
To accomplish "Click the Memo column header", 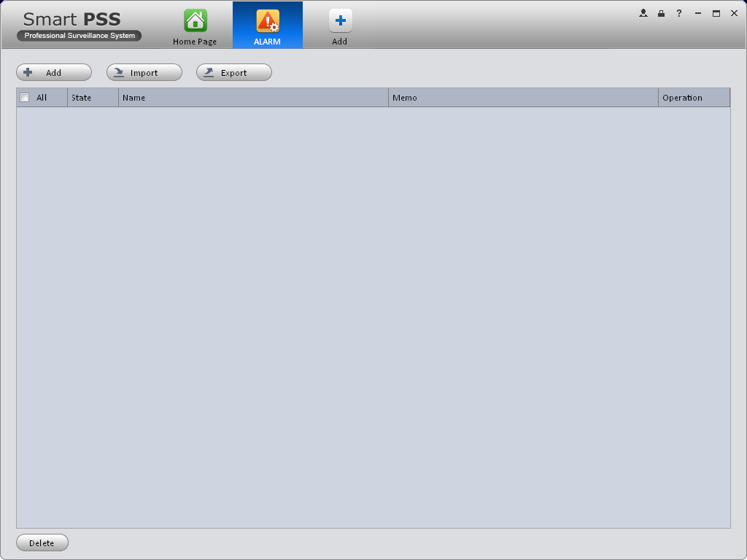I will (x=523, y=98).
